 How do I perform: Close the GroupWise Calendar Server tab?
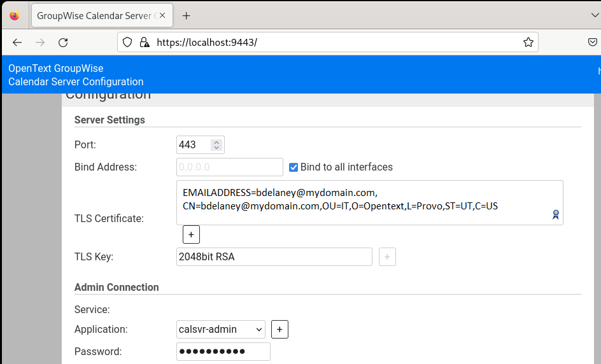(x=162, y=15)
